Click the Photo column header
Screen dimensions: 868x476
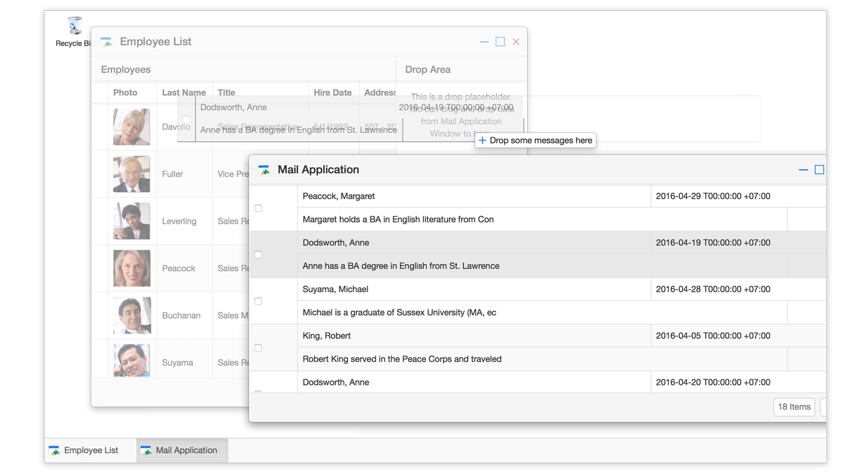[125, 93]
